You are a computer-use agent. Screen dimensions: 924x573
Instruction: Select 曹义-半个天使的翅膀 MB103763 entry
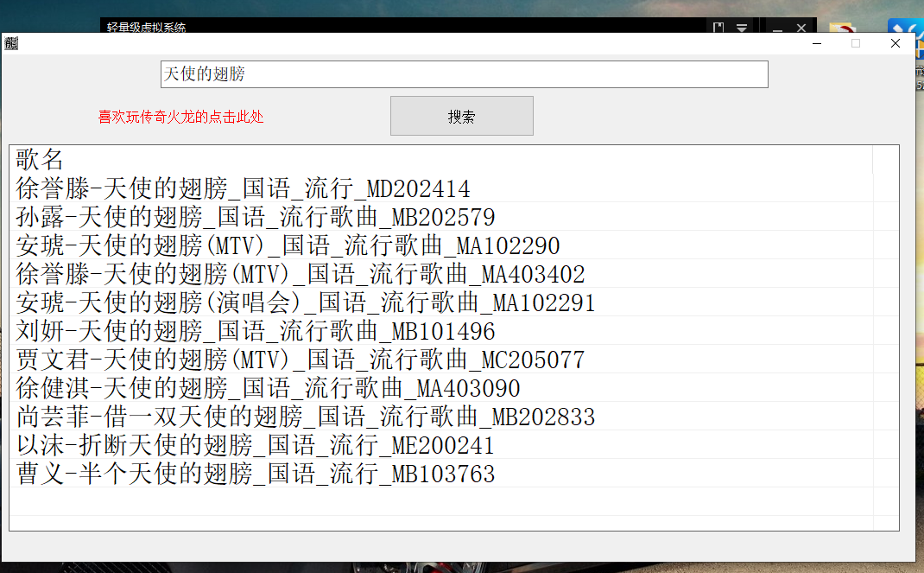256,474
